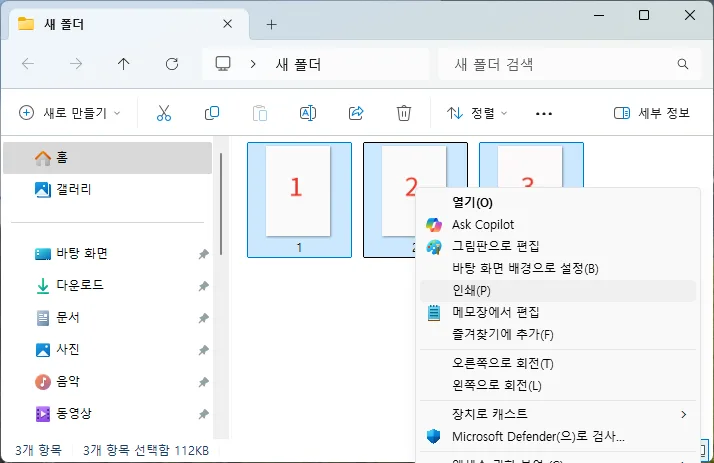The image size is (714, 463).
Task: Click the pin icon next to 음악
Action: click(x=204, y=382)
